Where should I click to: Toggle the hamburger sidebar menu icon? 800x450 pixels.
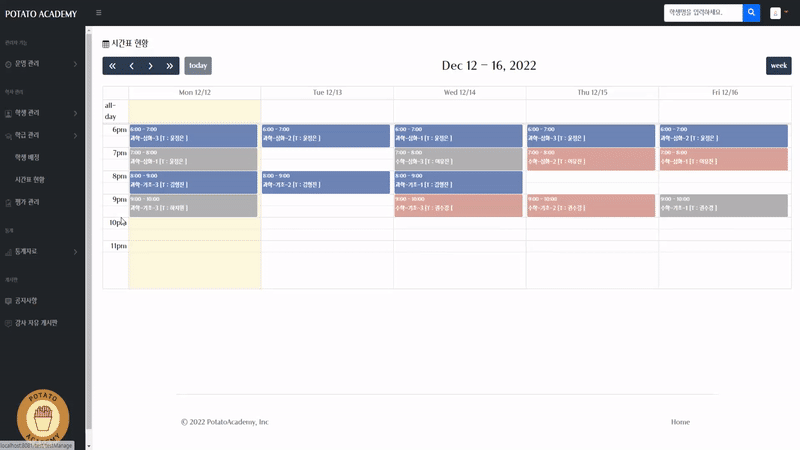pyautogui.click(x=98, y=13)
